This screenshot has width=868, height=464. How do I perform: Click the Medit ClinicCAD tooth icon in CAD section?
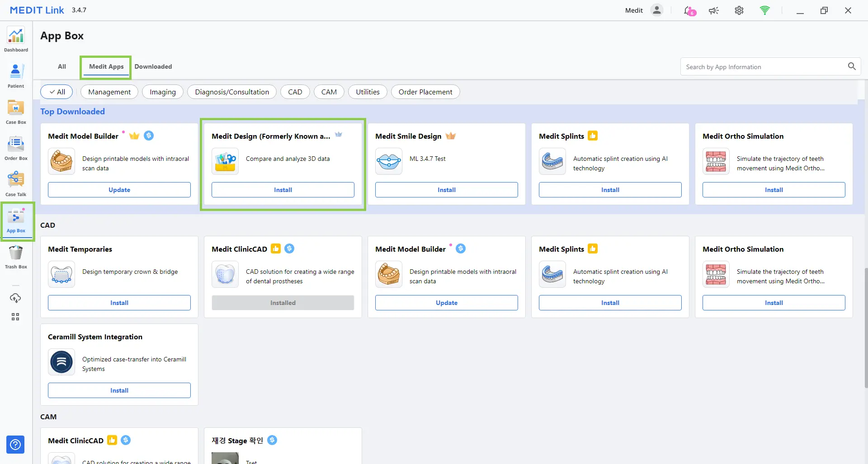(225, 274)
